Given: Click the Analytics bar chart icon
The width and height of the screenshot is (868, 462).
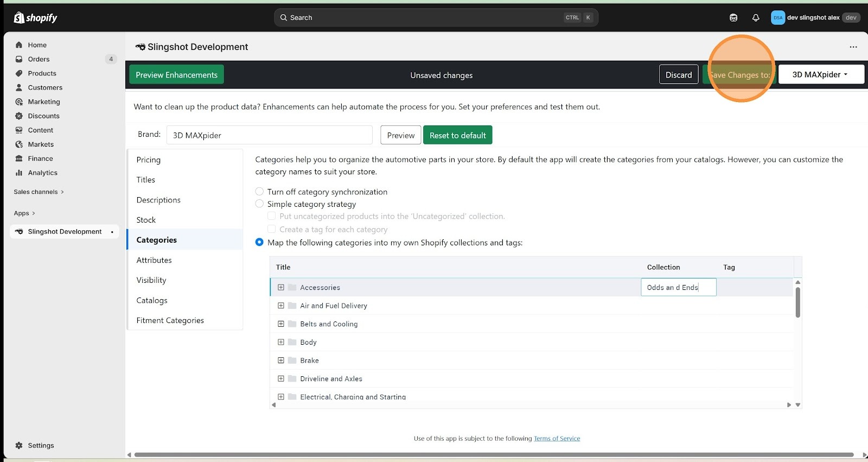Looking at the screenshot, I should point(19,173).
